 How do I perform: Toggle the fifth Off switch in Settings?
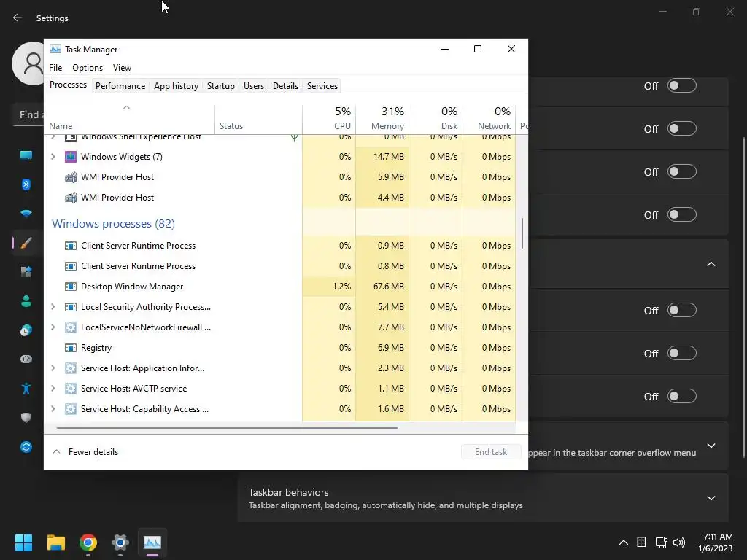682,311
